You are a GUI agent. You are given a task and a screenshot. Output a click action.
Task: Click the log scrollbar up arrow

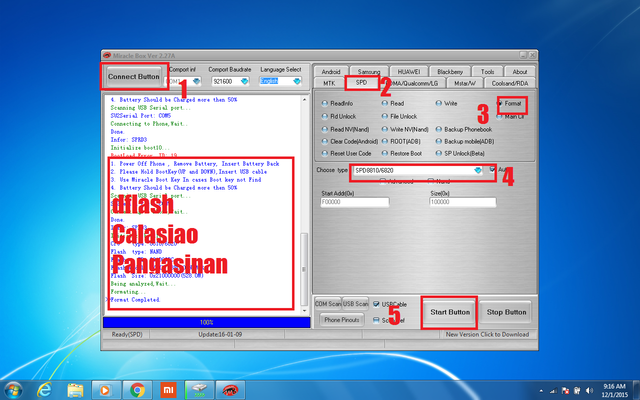(x=304, y=100)
